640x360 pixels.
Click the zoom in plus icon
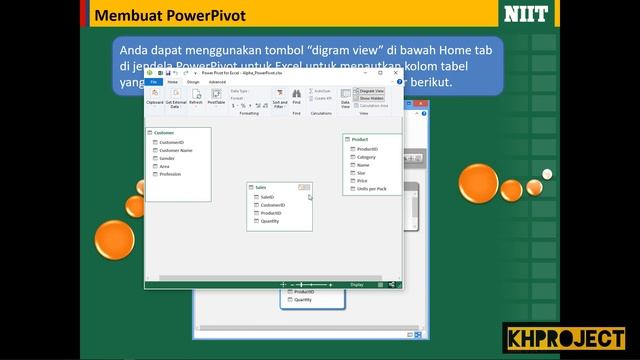point(330,284)
